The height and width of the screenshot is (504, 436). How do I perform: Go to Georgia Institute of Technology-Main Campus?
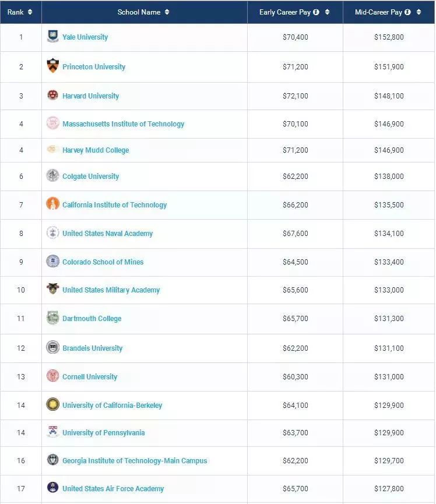[135, 461]
